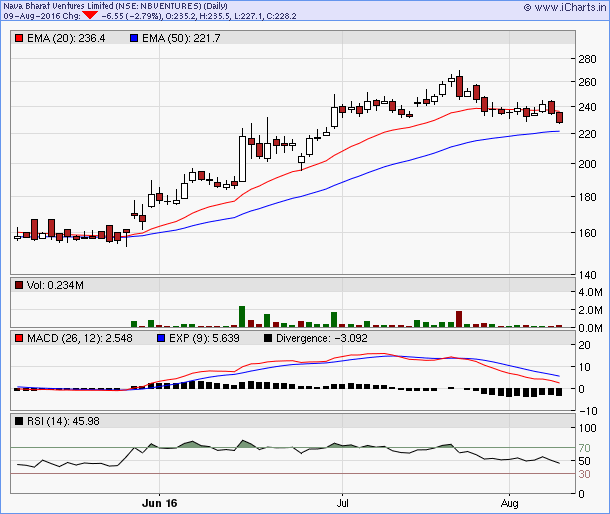Click the Vol: 0.234M label
The height and width of the screenshot is (514, 610).
[55, 285]
